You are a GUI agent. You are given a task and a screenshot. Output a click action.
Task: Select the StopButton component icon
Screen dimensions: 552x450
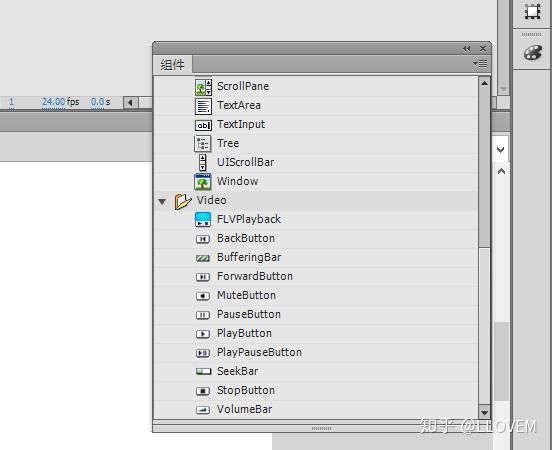(x=203, y=391)
